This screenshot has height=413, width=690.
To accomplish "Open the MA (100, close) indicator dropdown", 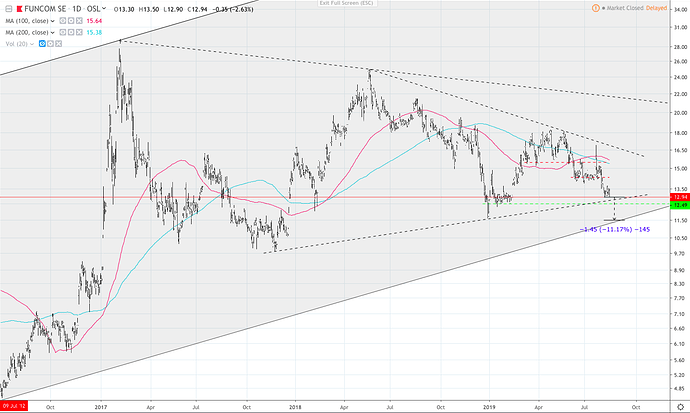I will [x=52, y=21].
